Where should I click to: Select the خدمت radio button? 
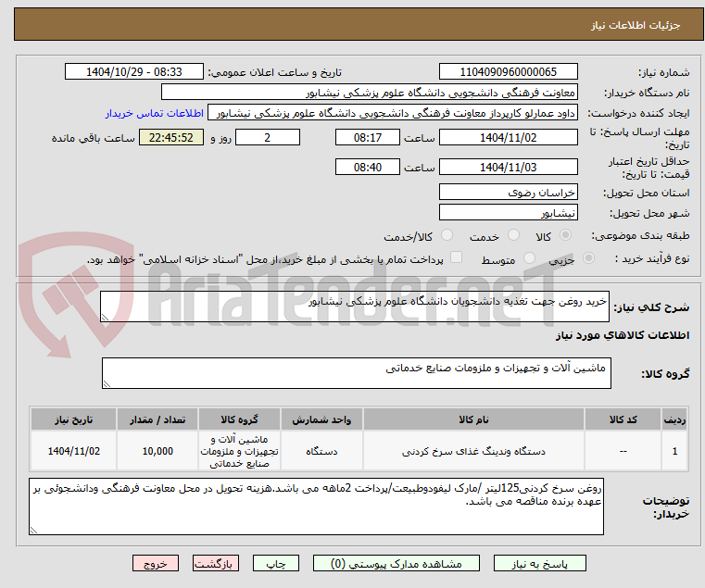[513, 234]
